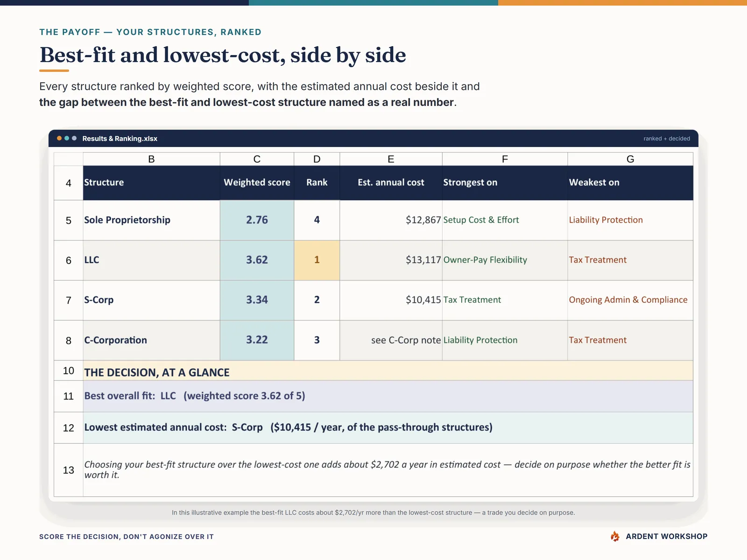Select column G header

coord(630,159)
